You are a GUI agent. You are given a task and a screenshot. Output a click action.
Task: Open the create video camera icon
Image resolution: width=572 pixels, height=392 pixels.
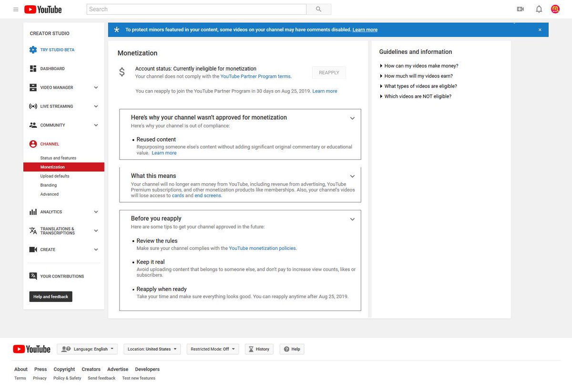[521, 9]
